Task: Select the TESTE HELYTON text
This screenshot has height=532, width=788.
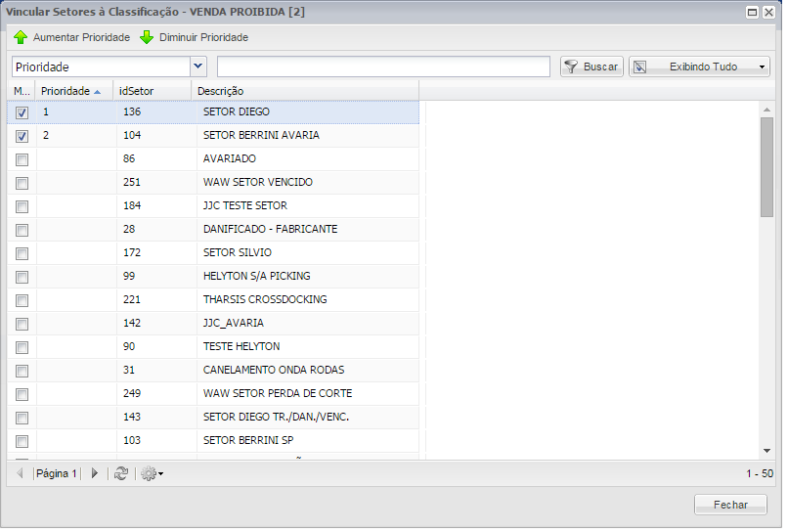Action: pos(241,346)
